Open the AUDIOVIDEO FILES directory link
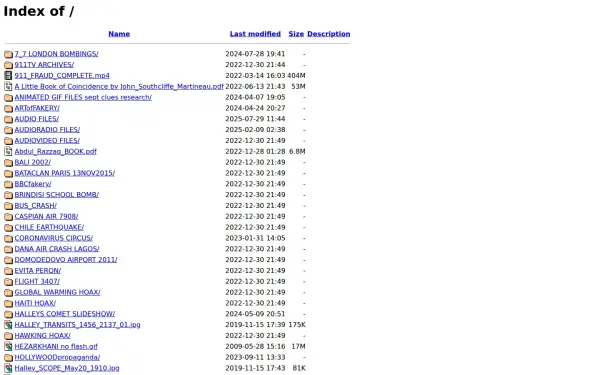600x375 pixels. (47, 141)
